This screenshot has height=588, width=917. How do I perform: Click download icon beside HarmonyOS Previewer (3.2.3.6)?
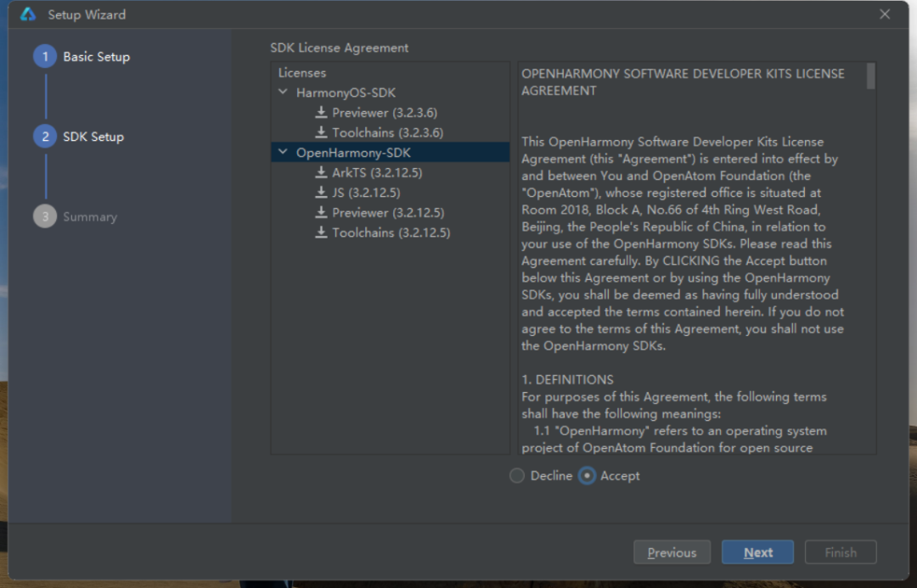(x=321, y=113)
